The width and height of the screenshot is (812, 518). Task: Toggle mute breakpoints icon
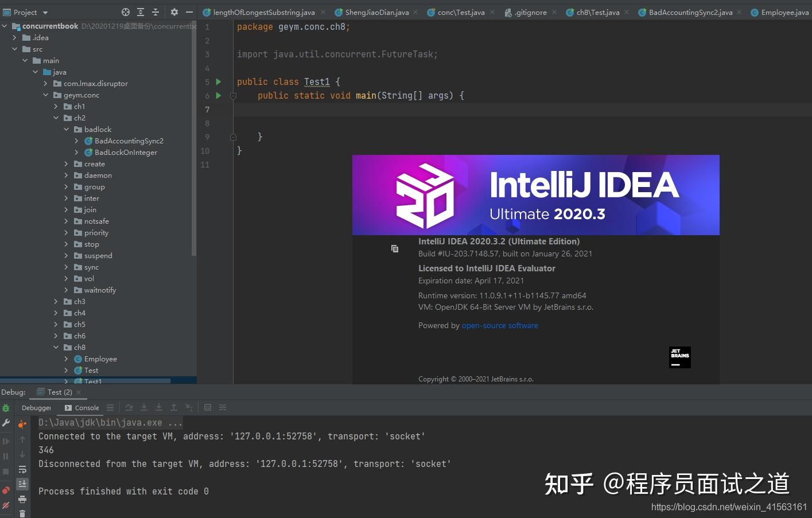[x=6, y=505]
